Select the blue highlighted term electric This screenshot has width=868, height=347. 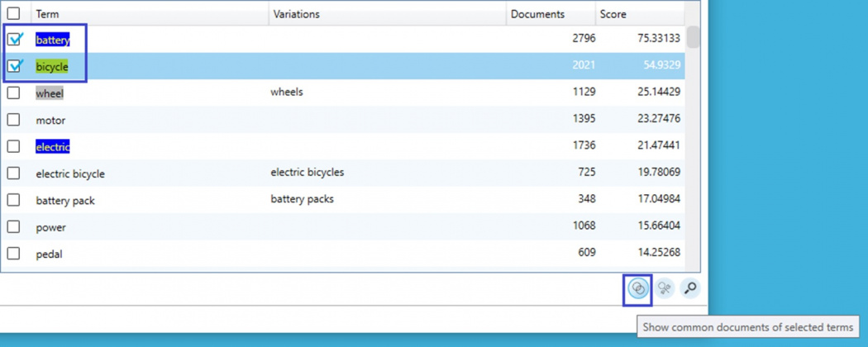pos(53,147)
